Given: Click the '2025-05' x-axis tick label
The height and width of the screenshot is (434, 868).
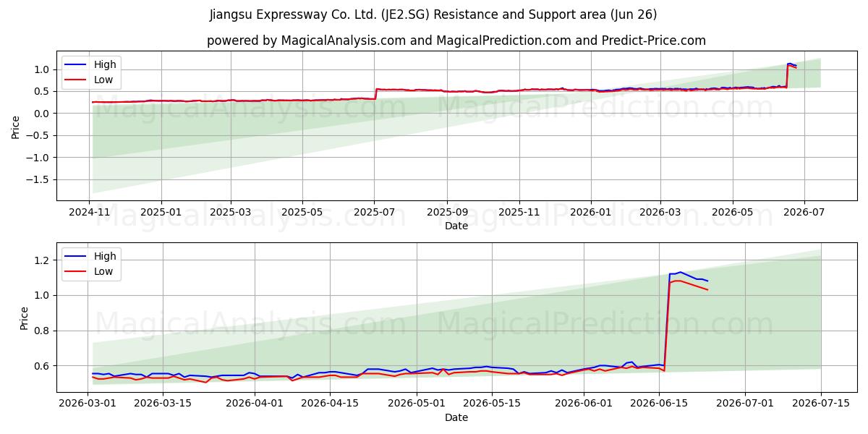Looking at the screenshot, I should click(x=302, y=212).
